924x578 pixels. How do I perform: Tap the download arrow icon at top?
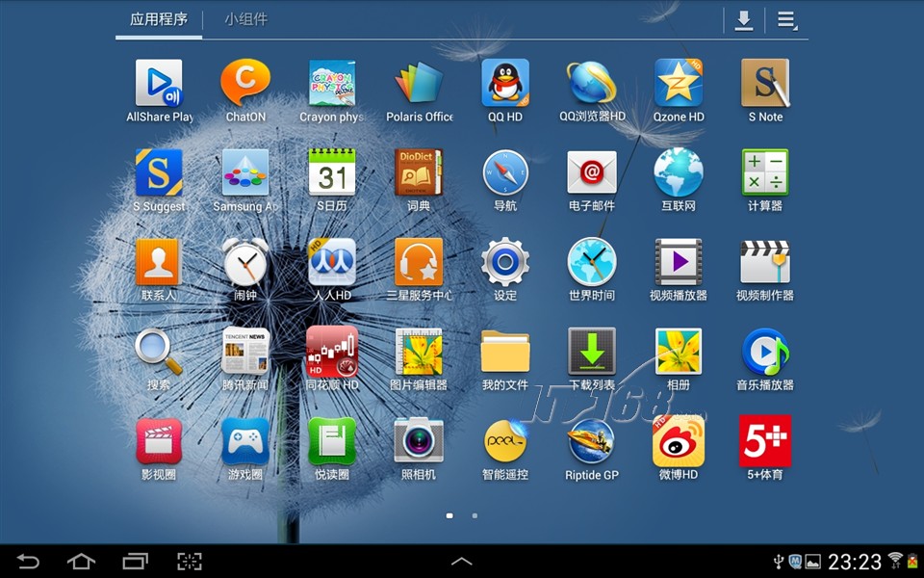coord(744,20)
